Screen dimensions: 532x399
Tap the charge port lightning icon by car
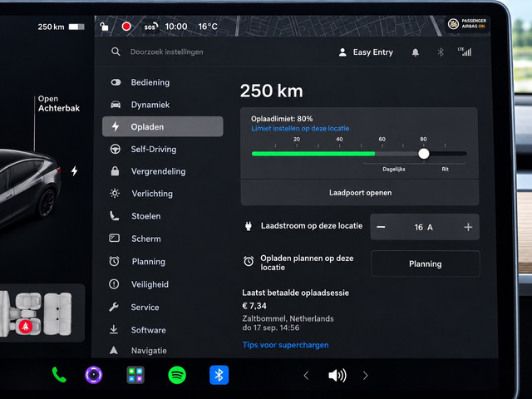(74, 170)
